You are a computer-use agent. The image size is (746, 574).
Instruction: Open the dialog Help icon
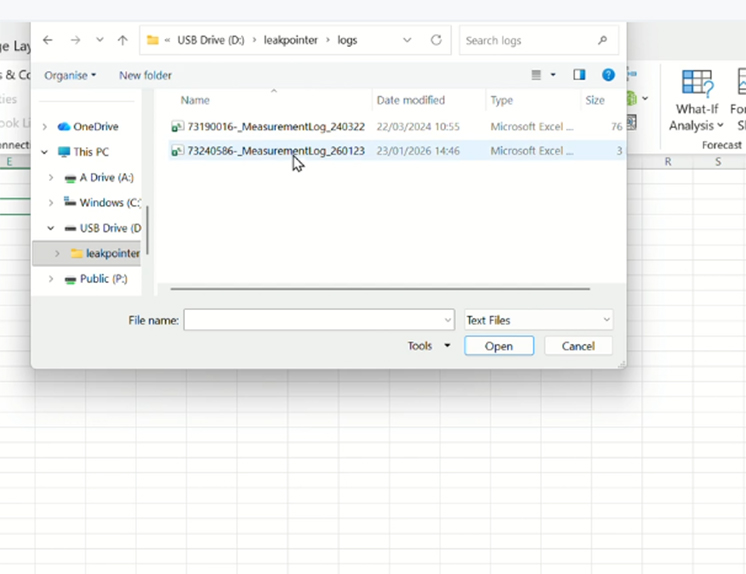pos(608,75)
